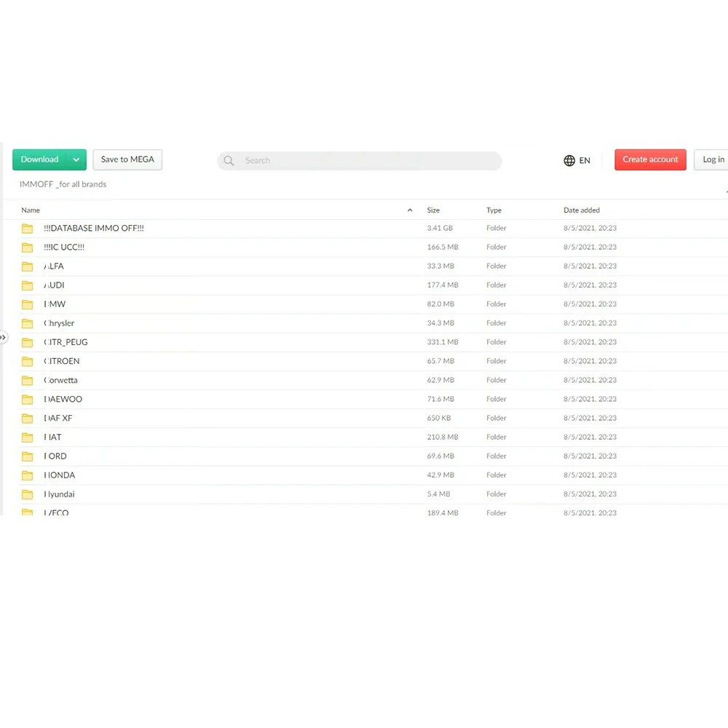
Task: Click the 210.8 MB size value
Action: [443, 438]
